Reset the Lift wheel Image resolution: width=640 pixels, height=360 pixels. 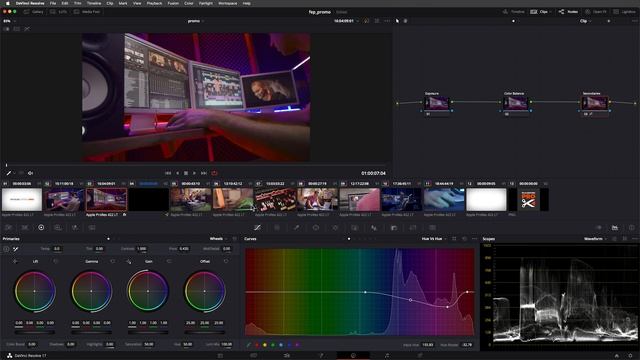click(x=56, y=261)
